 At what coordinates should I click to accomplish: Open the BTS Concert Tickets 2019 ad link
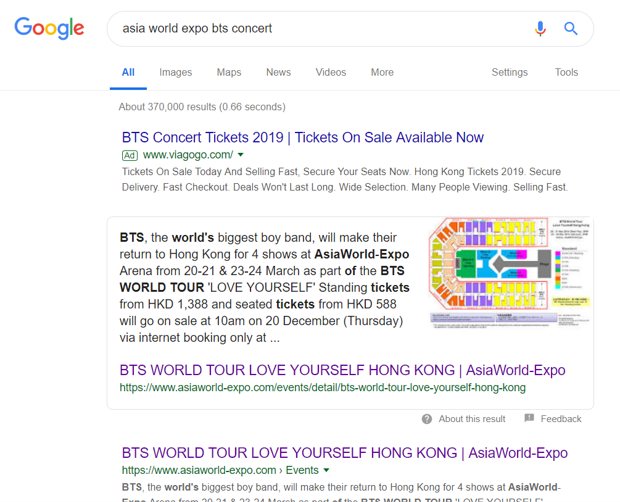pyautogui.click(x=302, y=138)
